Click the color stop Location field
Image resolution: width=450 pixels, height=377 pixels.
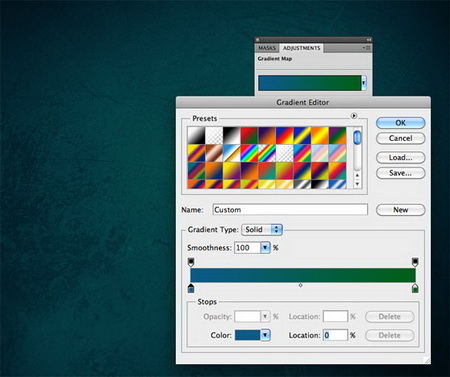[335, 335]
